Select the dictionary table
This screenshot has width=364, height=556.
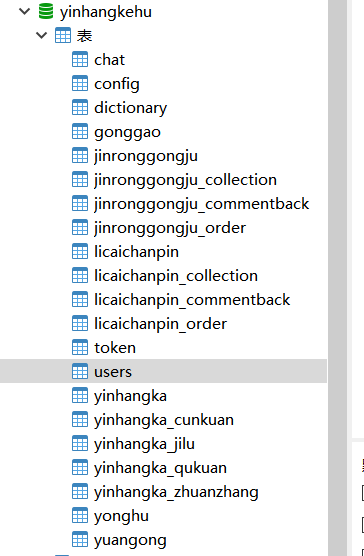(x=130, y=108)
